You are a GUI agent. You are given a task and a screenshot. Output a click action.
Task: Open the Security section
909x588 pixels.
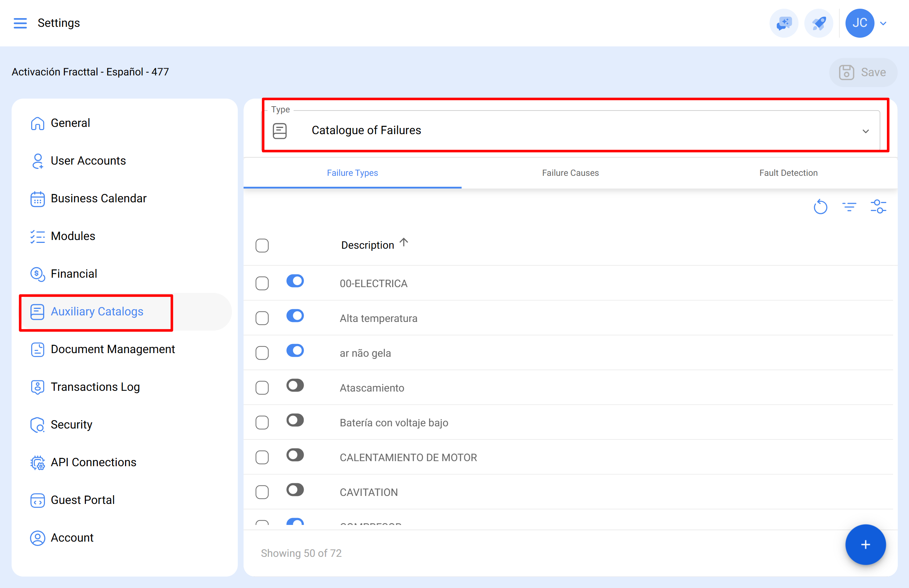coord(71,424)
